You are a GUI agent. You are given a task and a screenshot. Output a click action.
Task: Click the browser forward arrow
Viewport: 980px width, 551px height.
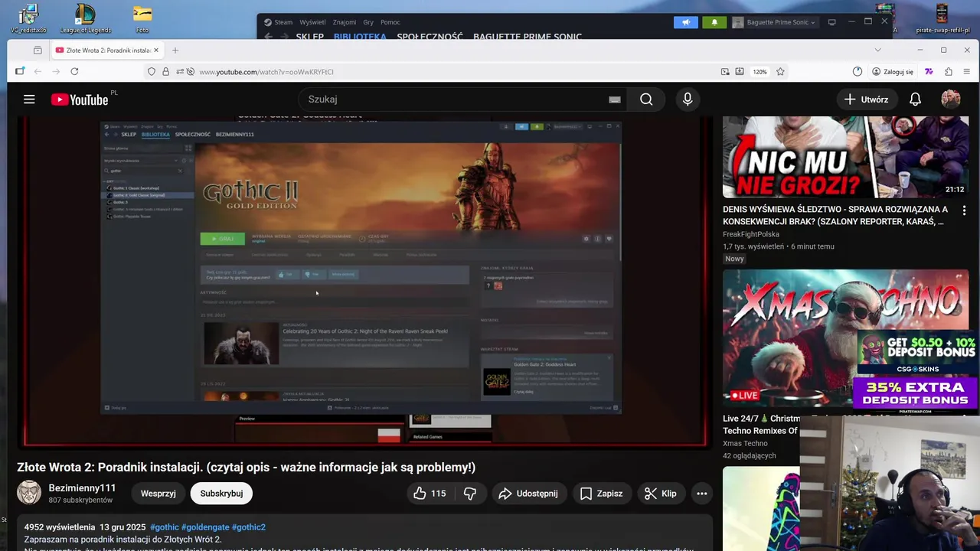pyautogui.click(x=56, y=72)
